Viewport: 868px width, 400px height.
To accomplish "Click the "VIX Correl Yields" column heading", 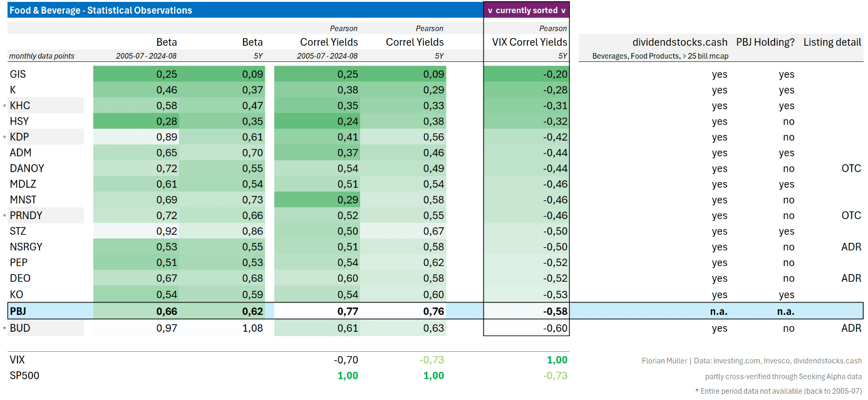I will 530,42.
